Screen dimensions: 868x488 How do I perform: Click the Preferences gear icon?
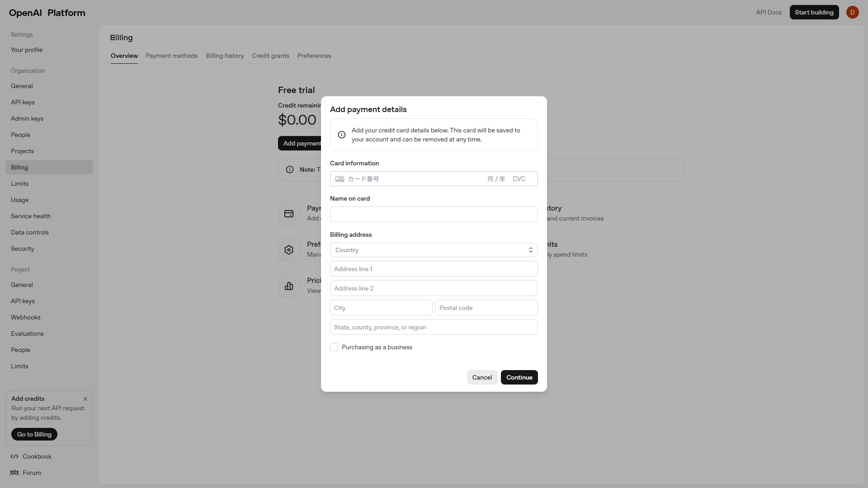coord(289,250)
